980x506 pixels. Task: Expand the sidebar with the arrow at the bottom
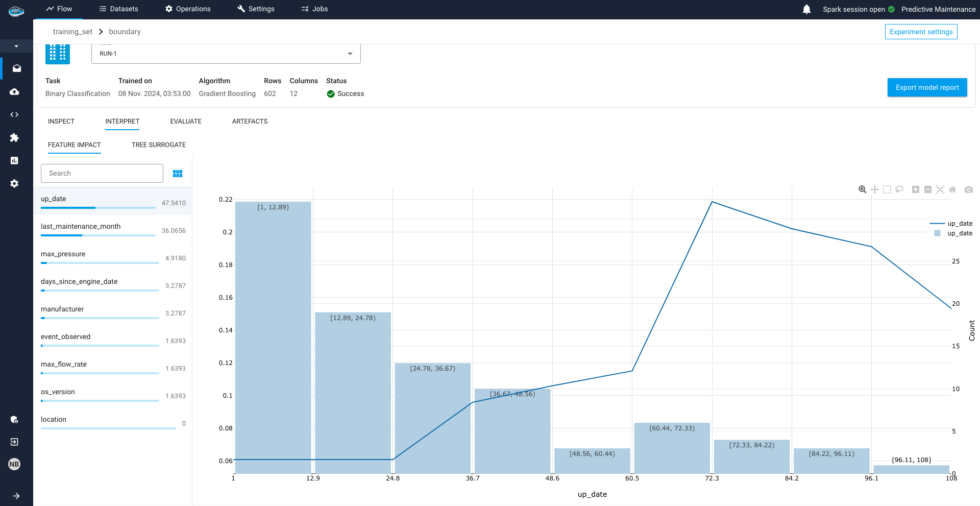tap(16, 495)
